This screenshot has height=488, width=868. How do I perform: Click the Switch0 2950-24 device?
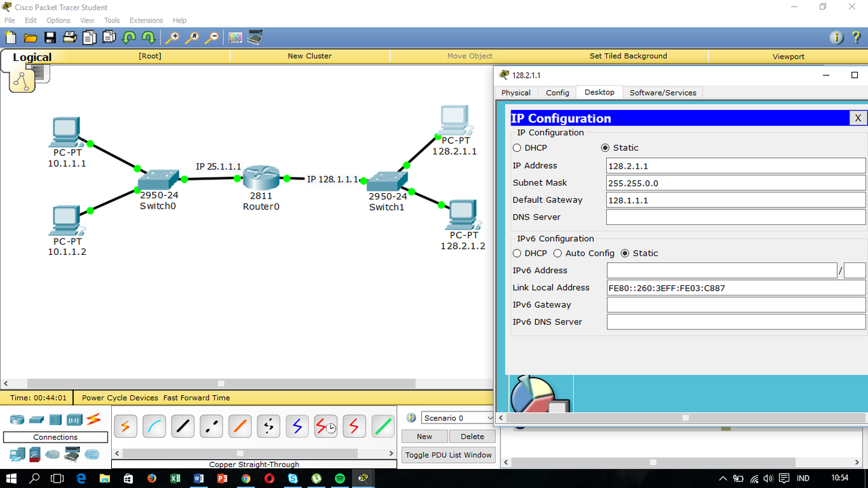pos(158,180)
